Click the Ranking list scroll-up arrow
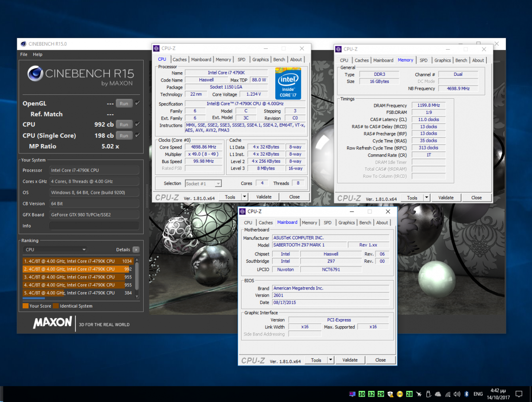This screenshot has height=402, width=532. click(x=137, y=260)
